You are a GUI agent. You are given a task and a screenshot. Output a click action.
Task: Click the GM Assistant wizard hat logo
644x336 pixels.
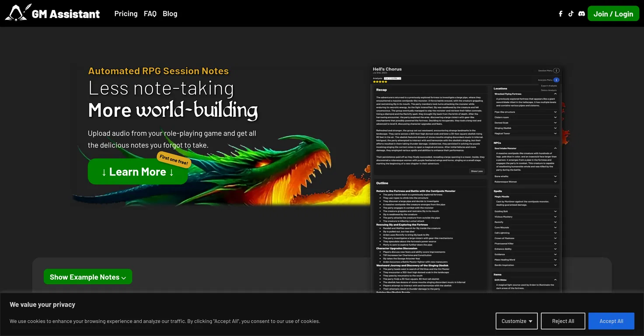(18, 13)
